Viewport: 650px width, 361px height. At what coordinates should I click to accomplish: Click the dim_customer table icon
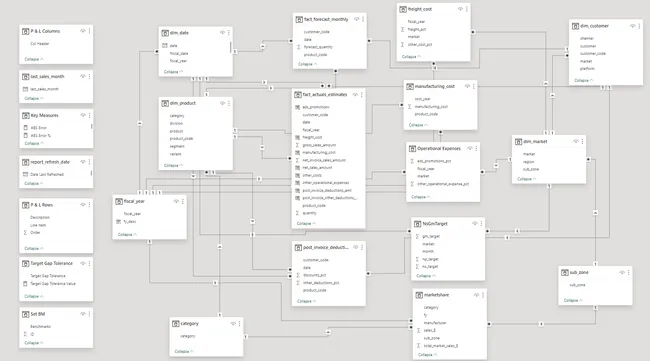[575, 26]
